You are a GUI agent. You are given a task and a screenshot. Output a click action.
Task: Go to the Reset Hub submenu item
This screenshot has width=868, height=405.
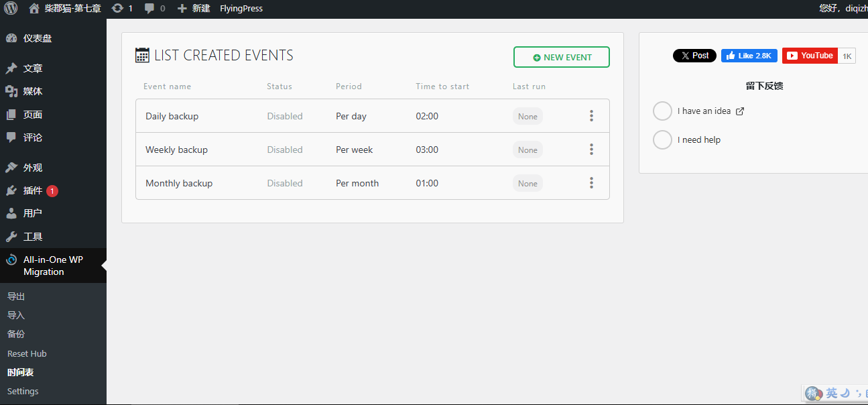tap(27, 353)
